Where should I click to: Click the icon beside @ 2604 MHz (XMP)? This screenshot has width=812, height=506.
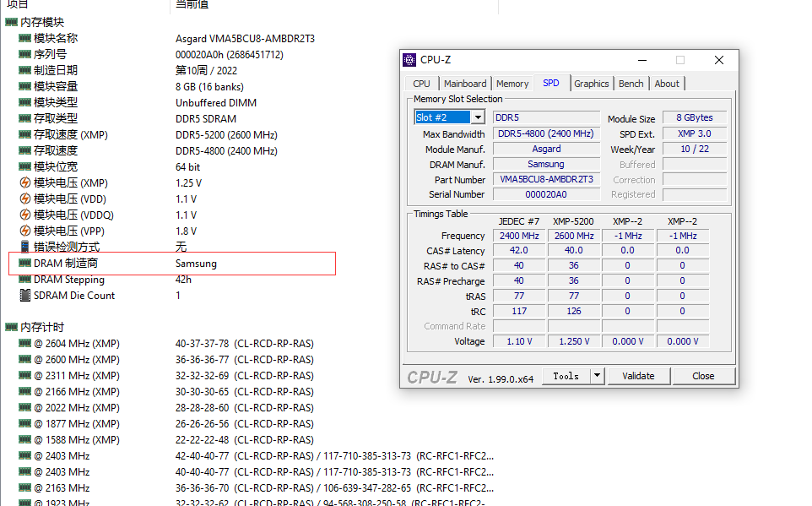coord(24,343)
